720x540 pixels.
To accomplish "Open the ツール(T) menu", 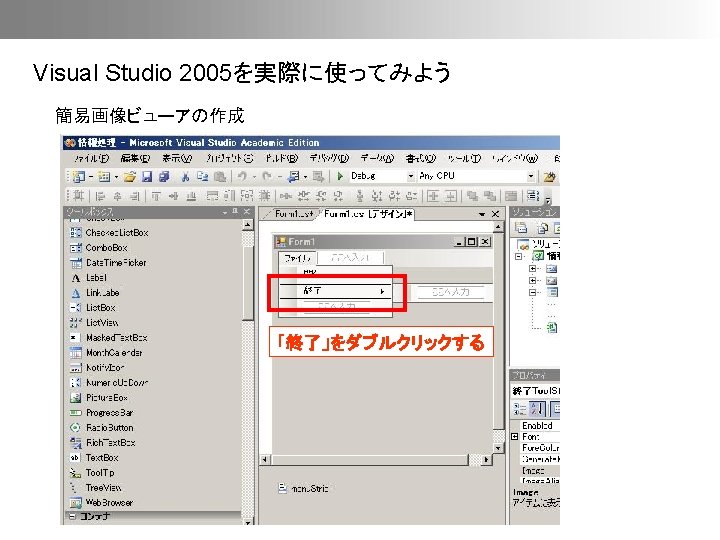I will (x=464, y=158).
